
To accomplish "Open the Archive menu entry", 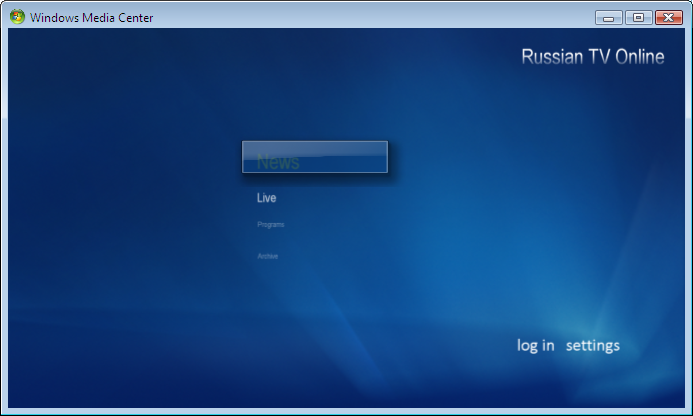I will 267,256.
